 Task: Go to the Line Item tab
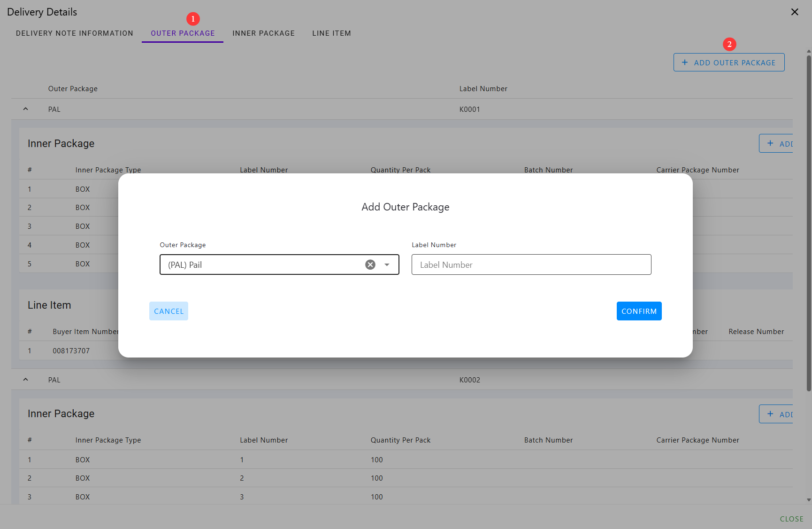pos(331,33)
